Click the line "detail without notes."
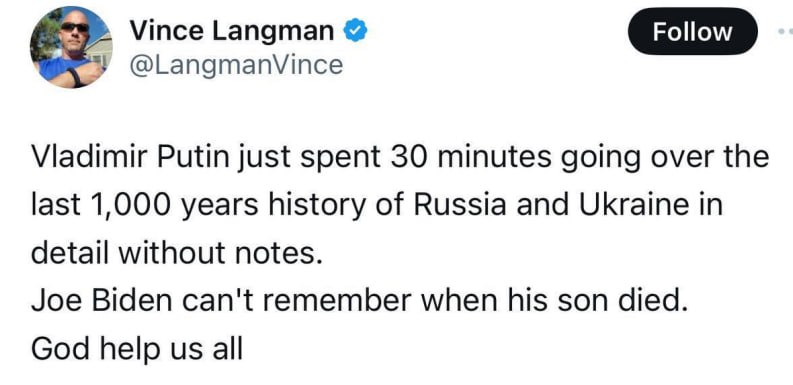Screen dimensions: 793x385 [177, 252]
